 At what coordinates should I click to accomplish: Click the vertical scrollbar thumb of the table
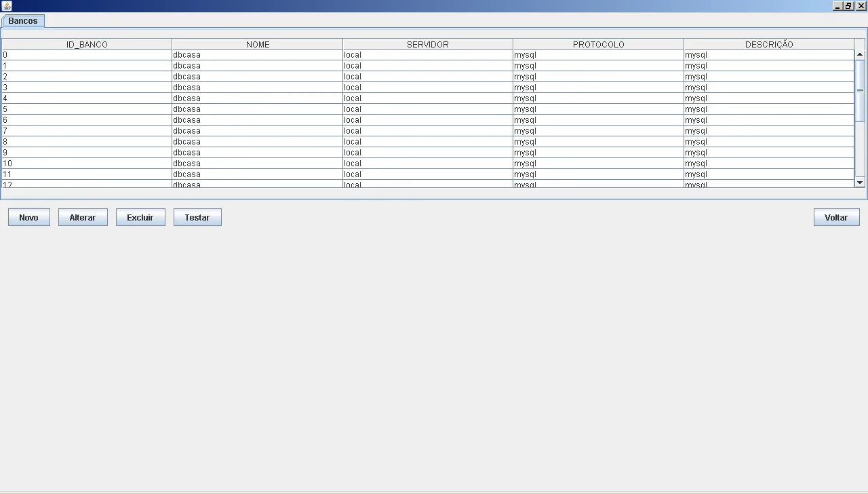tap(860, 90)
